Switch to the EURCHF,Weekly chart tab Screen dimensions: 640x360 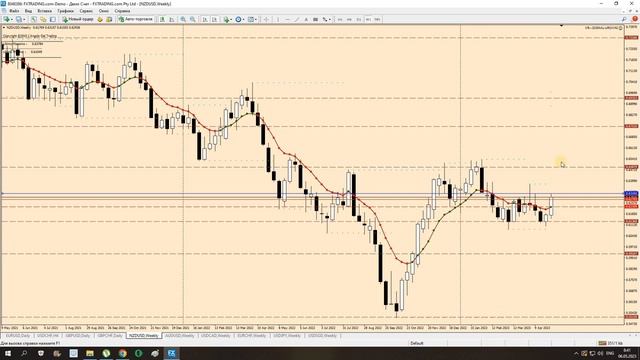[251, 336]
